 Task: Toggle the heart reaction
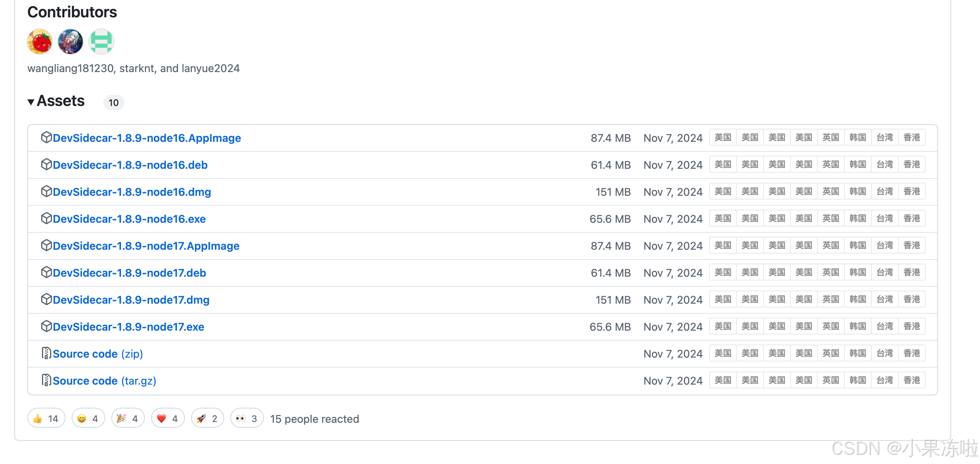pyautogui.click(x=168, y=419)
